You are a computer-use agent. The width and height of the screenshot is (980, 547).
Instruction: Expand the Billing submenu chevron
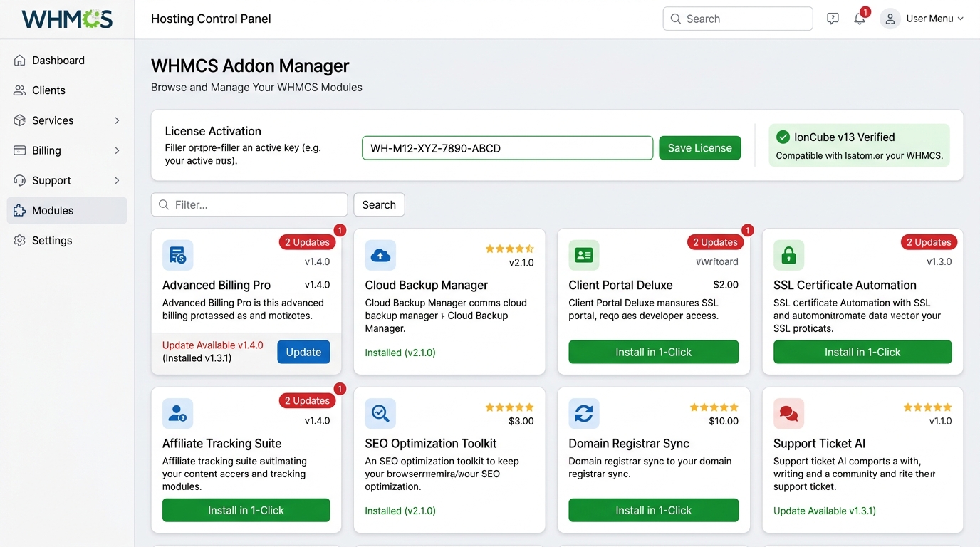(117, 150)
